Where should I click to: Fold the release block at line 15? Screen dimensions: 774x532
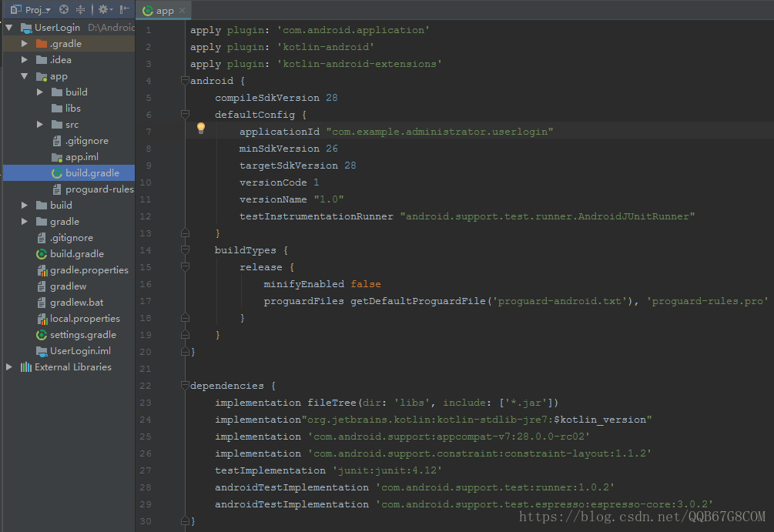185,267
